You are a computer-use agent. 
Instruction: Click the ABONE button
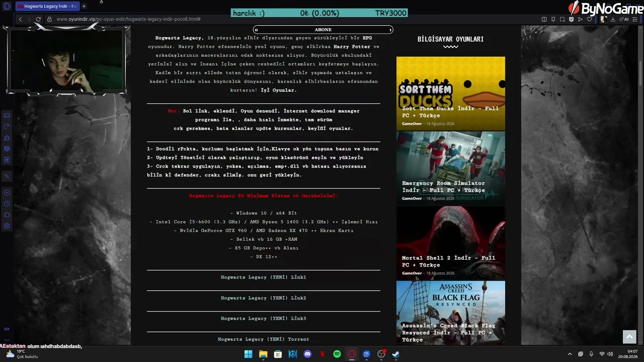point(323,30)
